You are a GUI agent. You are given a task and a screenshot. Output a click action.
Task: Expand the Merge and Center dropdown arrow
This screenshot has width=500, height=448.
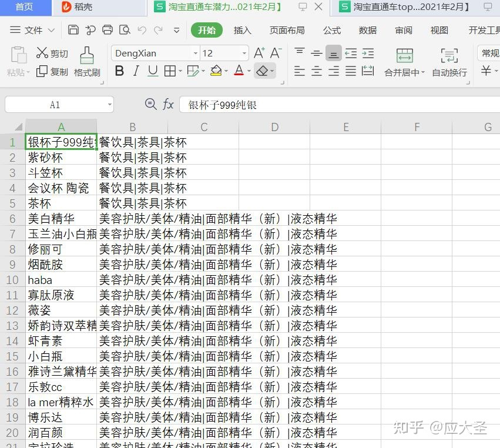pyautogui.click(x=423, y=72)
